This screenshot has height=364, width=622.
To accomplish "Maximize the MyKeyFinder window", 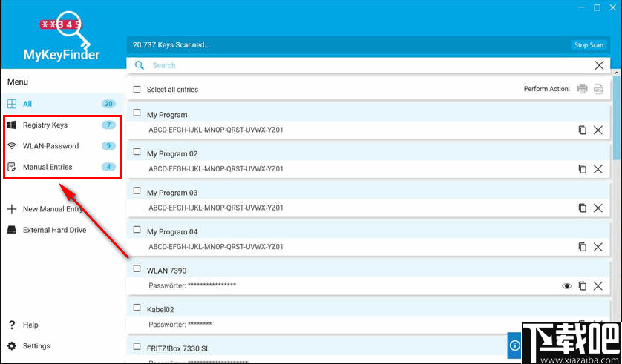I will pyautogui.click(x=597, y=7).
